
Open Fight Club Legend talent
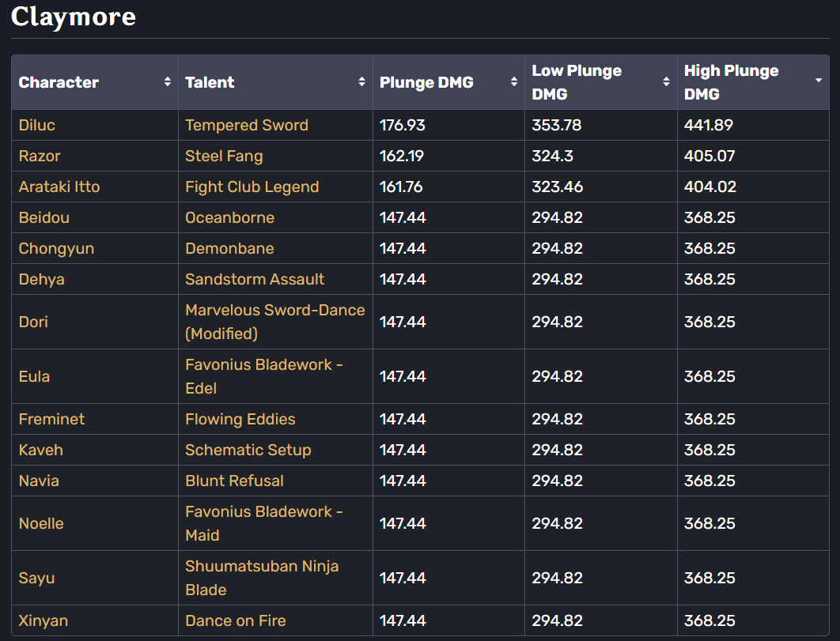pyautogui.click(x=252, y=187)
